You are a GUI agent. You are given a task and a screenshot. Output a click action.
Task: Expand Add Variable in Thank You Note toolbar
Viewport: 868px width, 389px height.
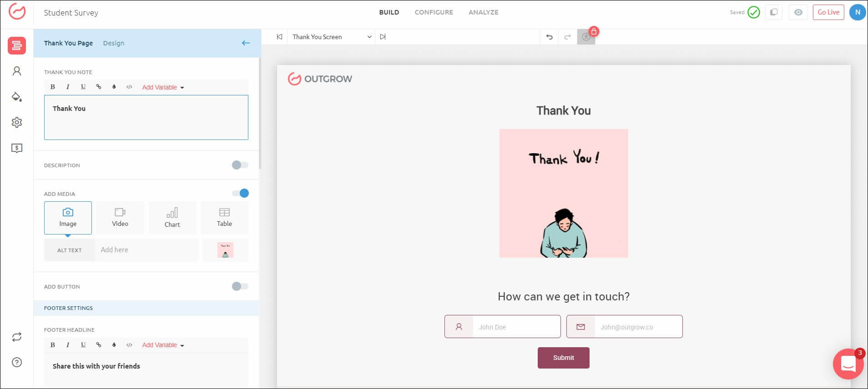coord(163,87)
